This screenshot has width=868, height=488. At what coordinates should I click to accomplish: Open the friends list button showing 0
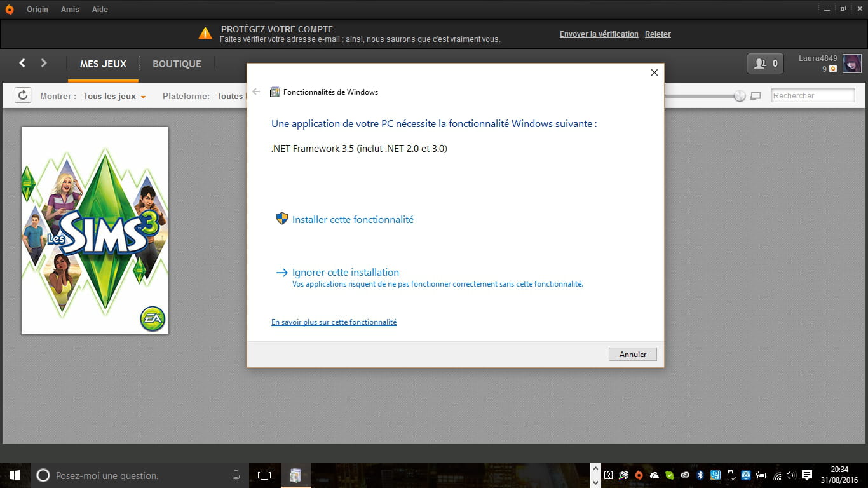(765, 64)
